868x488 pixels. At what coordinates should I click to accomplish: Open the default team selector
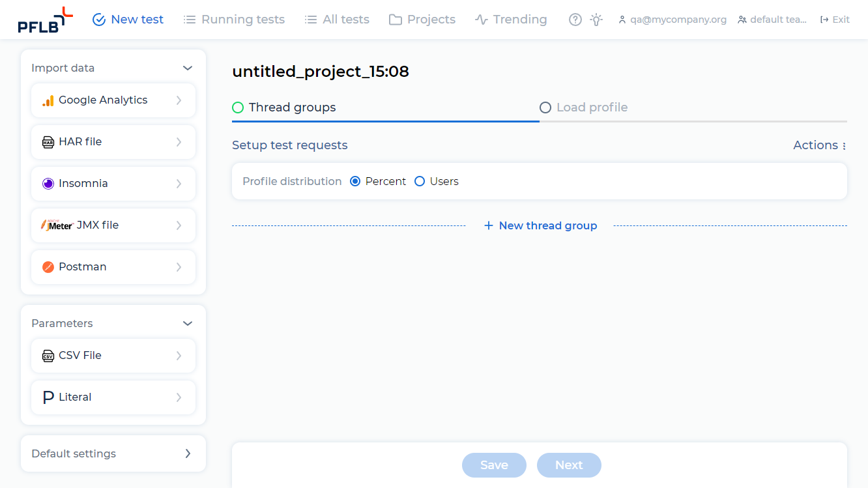[x=772, y=20]
